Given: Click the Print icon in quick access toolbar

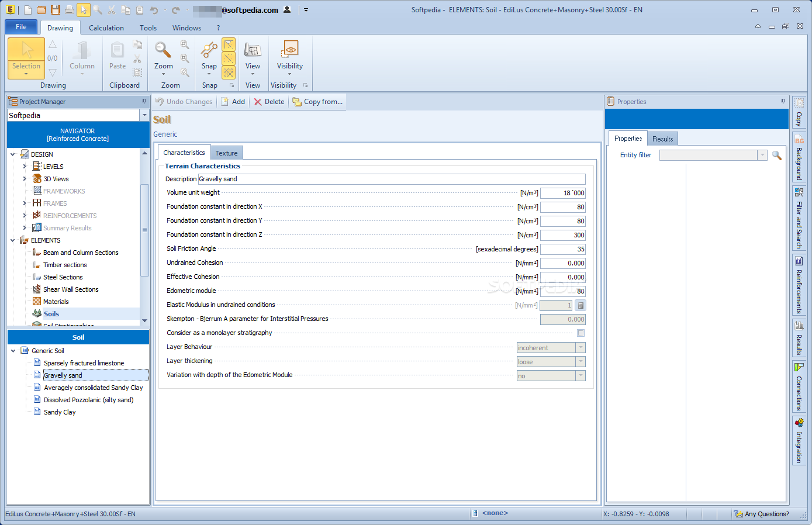Looking at the screenshot, I should pyautogui.click(x=70, y=10).
